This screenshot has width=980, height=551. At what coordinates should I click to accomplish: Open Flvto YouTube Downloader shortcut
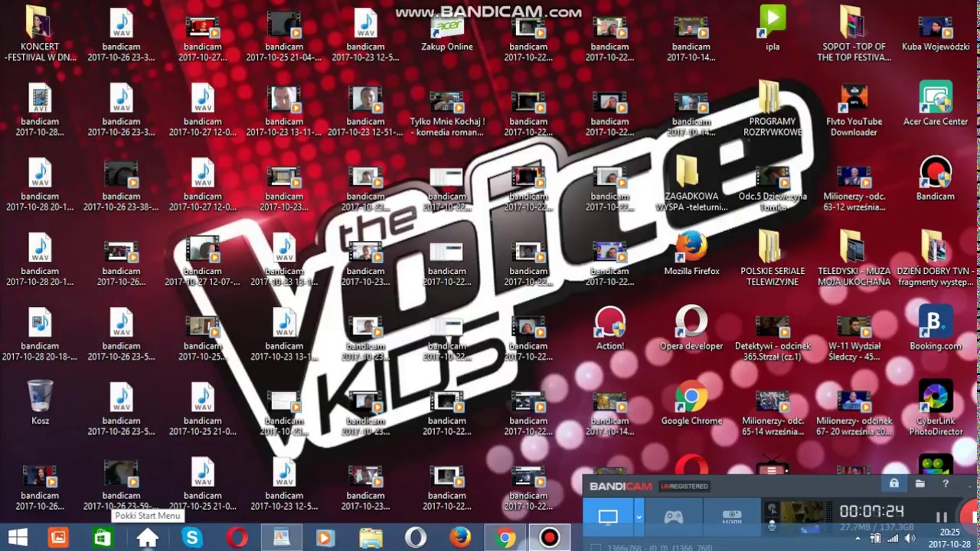(x=854, y=111)
